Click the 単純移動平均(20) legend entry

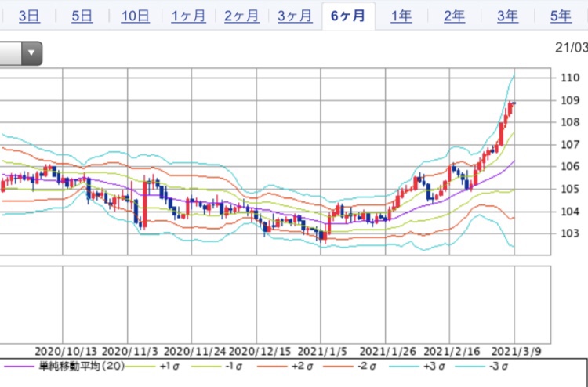coord(82,366)
